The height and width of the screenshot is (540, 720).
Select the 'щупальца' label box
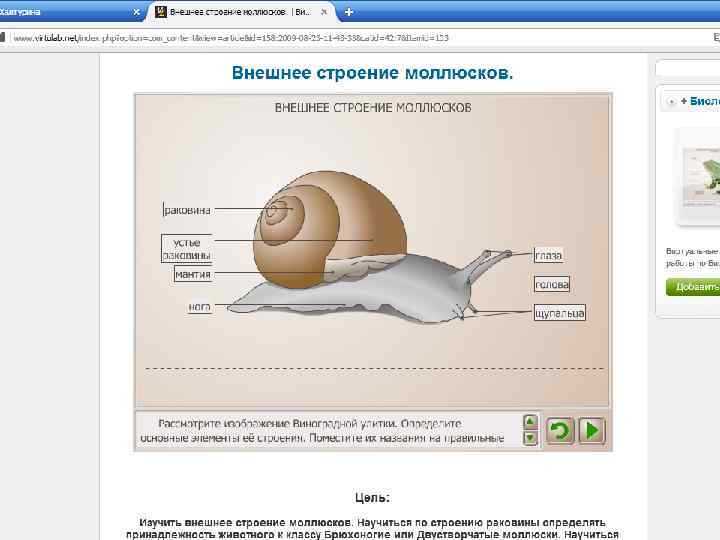click(x=560, y=313)
